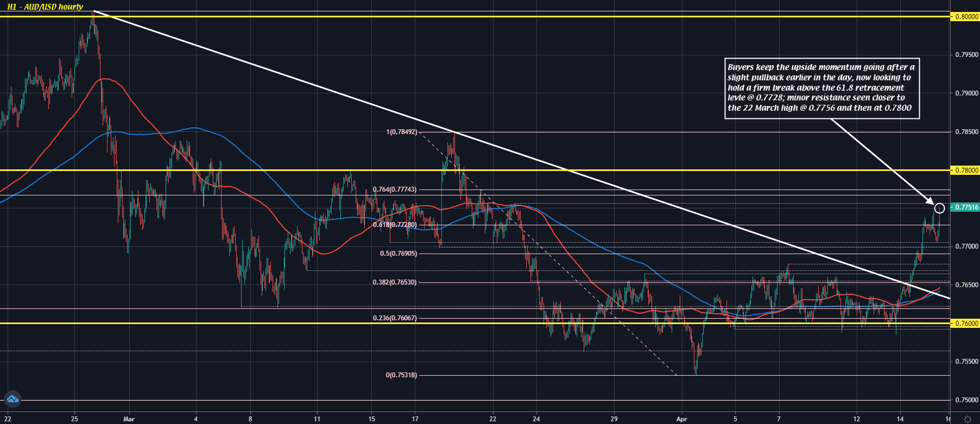Screen dimensions: 980x424
Task: Select the 0.80000 price axis label
Action: click(966, 17)
